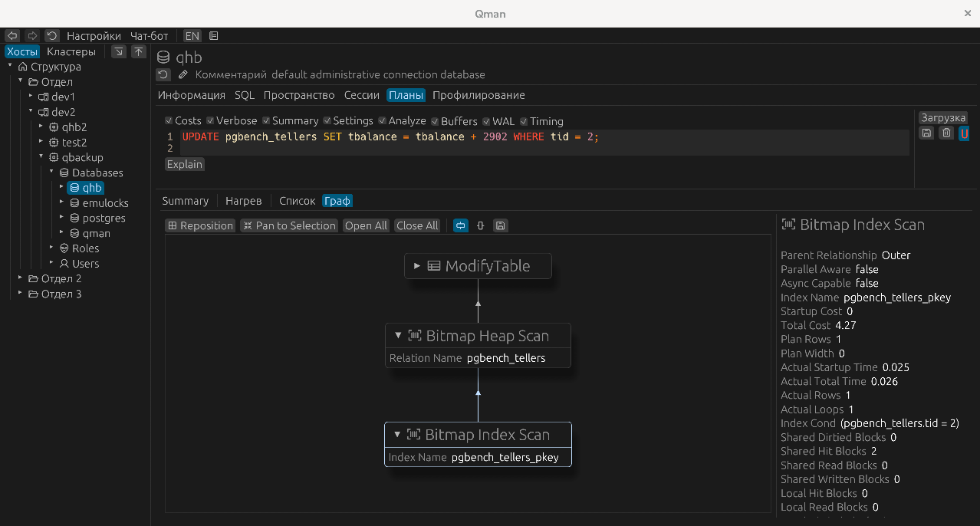The height and width of the screenshot is (526, 980).
Task: Open the Список plan view tab
Action: [297, 201]
